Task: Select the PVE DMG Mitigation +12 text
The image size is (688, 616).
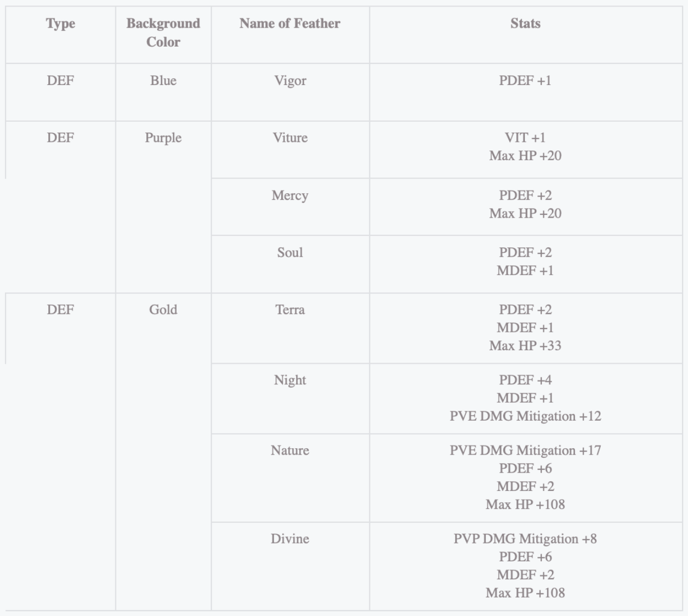Action: point(525,416)
